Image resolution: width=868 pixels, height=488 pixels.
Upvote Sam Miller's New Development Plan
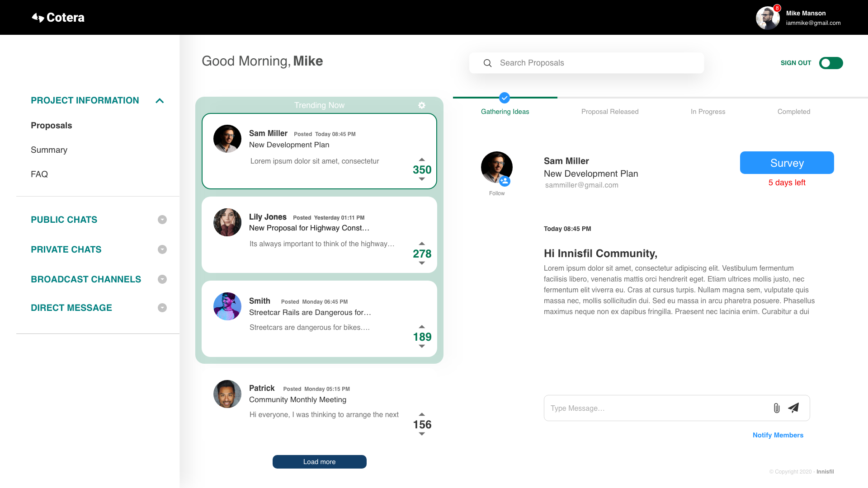click(422, 160)
